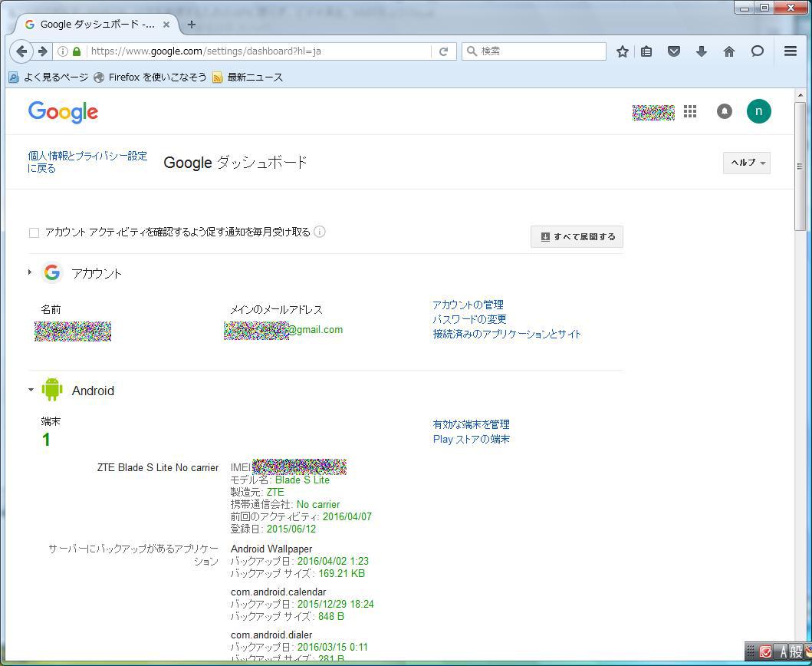The image size is (812, 666).
Task: Open a new browser tab
Action: (192, 25)
